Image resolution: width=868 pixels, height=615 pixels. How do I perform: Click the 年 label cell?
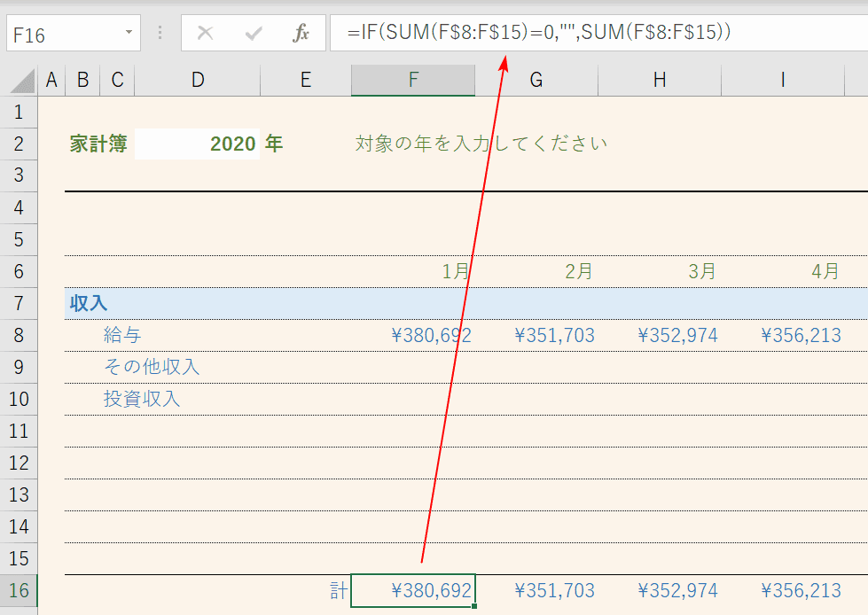pos(273,144)
